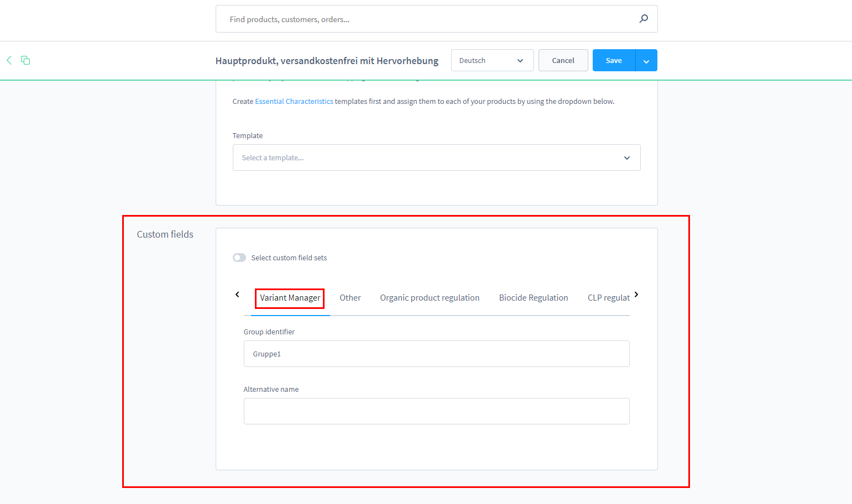Image resolution: width=852 pixels, height=504 pixels.
Task: Click the Save button
Action: pos(614,60)
